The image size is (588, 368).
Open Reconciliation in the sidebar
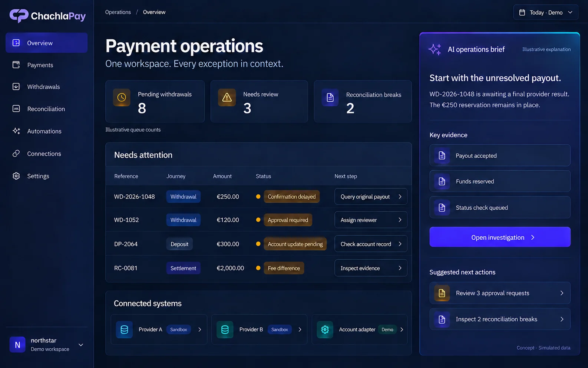[46, 109]
